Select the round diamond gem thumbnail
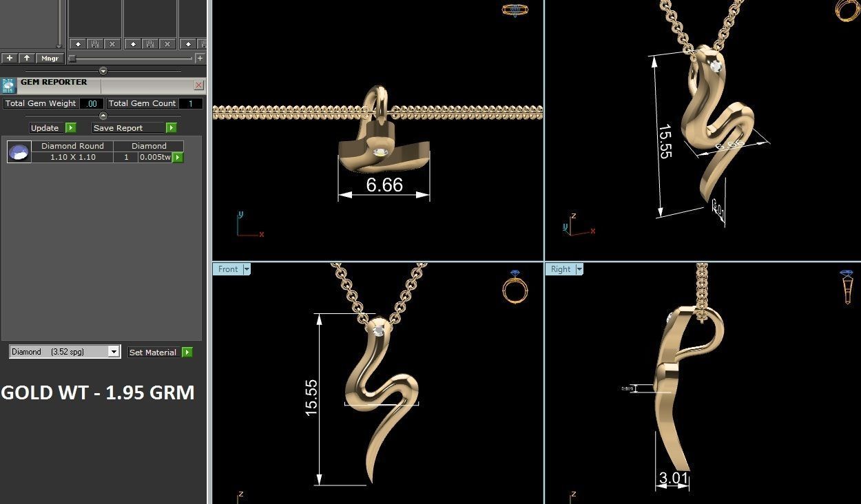The height and width of the screenshot is (504, 861). pyautogui.click(x=19, y=151)
